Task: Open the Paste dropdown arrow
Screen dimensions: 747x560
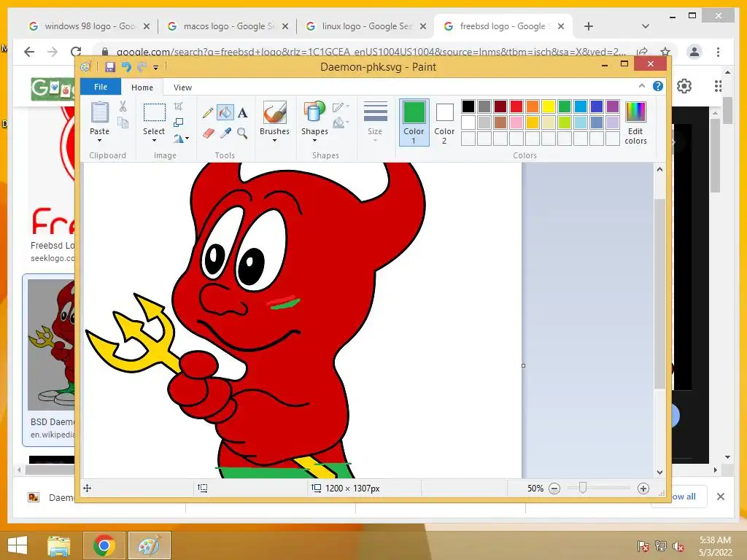Action: coord(99,141)
